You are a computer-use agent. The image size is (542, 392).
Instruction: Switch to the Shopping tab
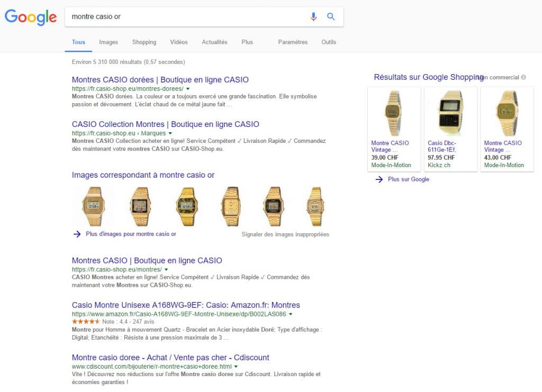point(144,42)
